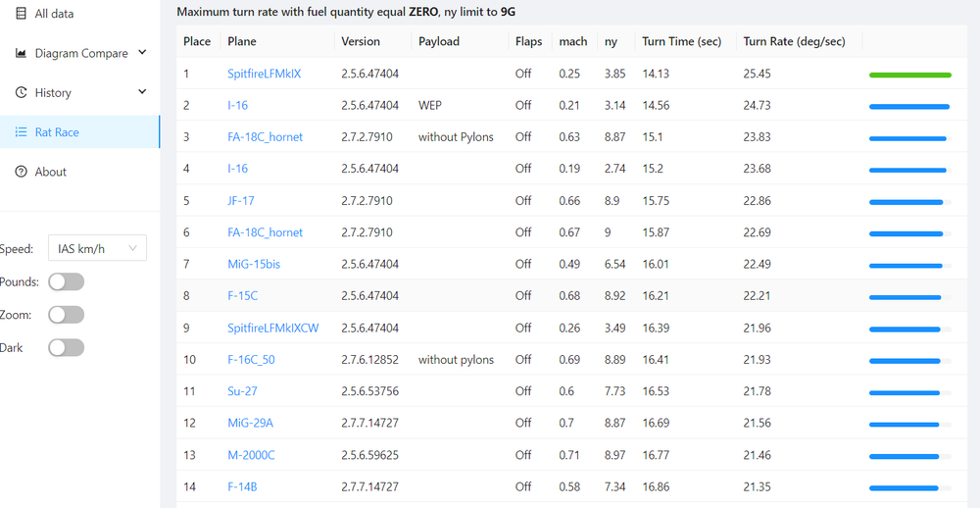Click the WEP payload cell
Viewport: 980px width, 508px height.
429,105
